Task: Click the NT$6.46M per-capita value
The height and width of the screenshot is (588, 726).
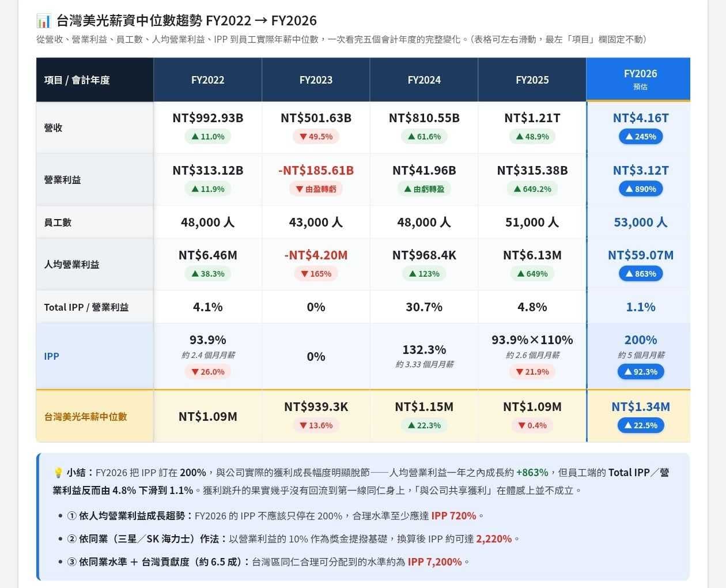Action: [208, 255]
